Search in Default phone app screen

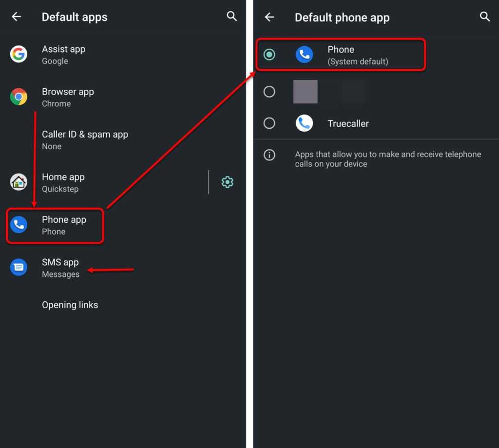click(485, 17)
